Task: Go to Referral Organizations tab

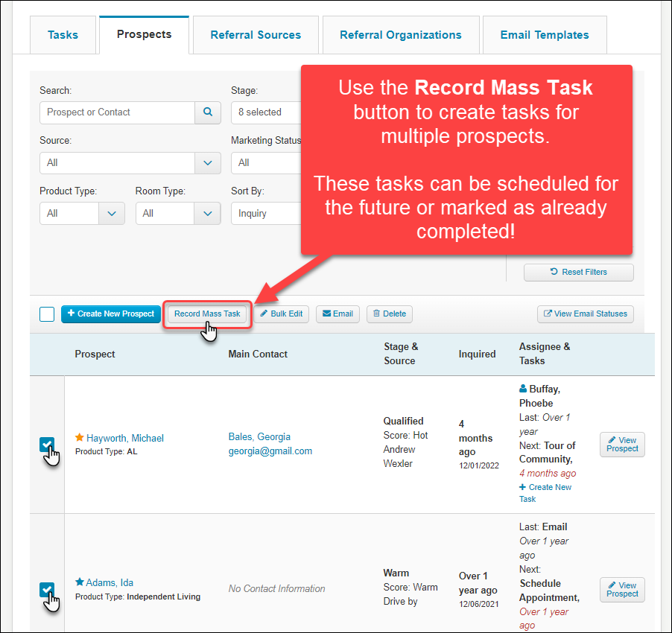Action: [401, 35]
